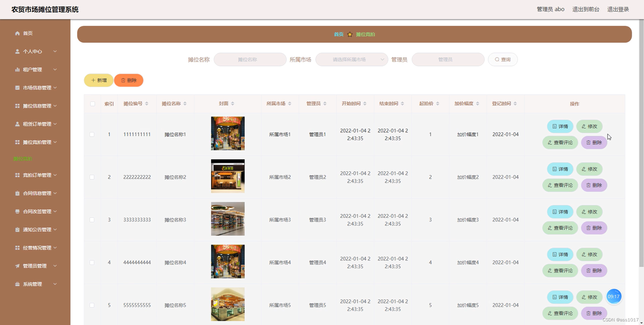644x325 pixels.
Task: Check the select-all checkbox in table header
Action: (92, 104)
